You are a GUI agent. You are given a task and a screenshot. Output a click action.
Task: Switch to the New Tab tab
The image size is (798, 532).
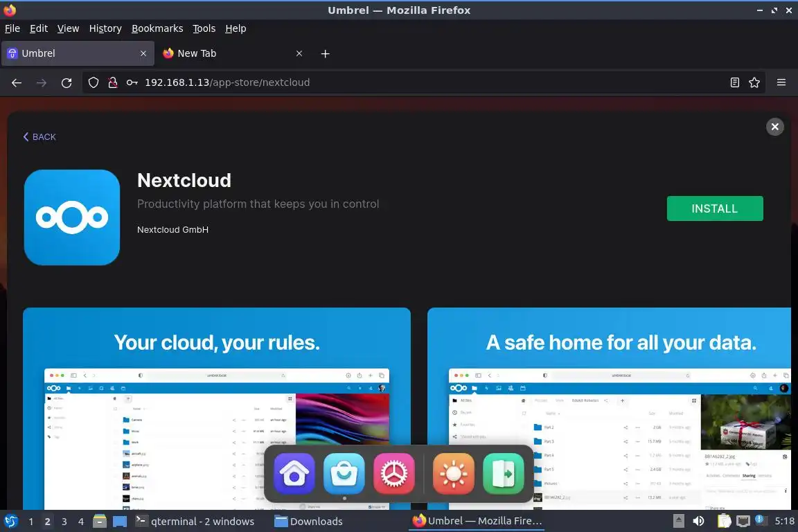click(x=233, y=53)
